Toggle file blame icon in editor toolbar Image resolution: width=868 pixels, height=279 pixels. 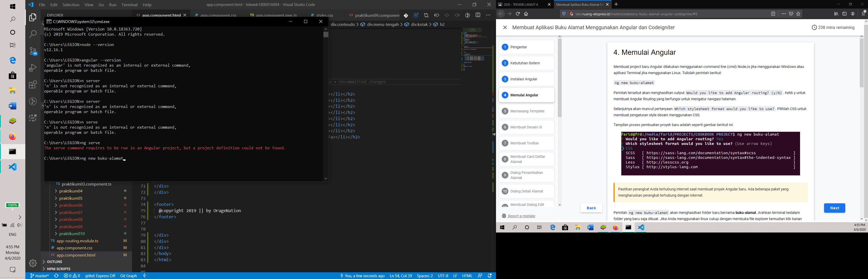tap(467, 15)
